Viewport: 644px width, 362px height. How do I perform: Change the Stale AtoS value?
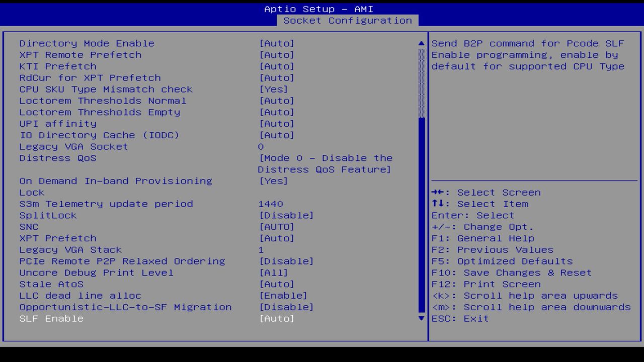click(277, 284)
